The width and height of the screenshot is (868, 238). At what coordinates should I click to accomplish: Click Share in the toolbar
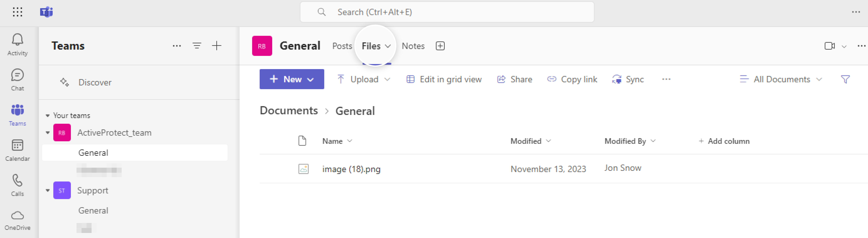(x=515, y=79)
